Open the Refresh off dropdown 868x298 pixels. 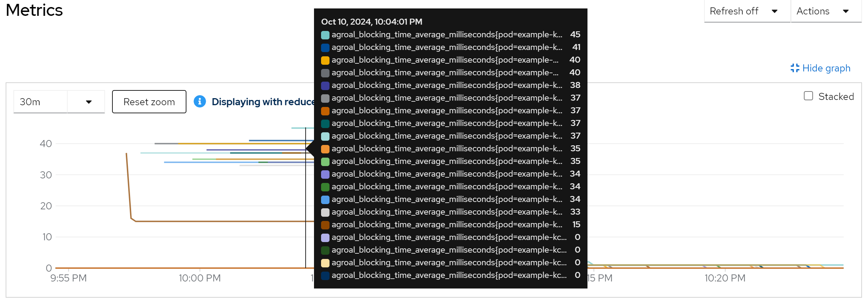point(746,11)
